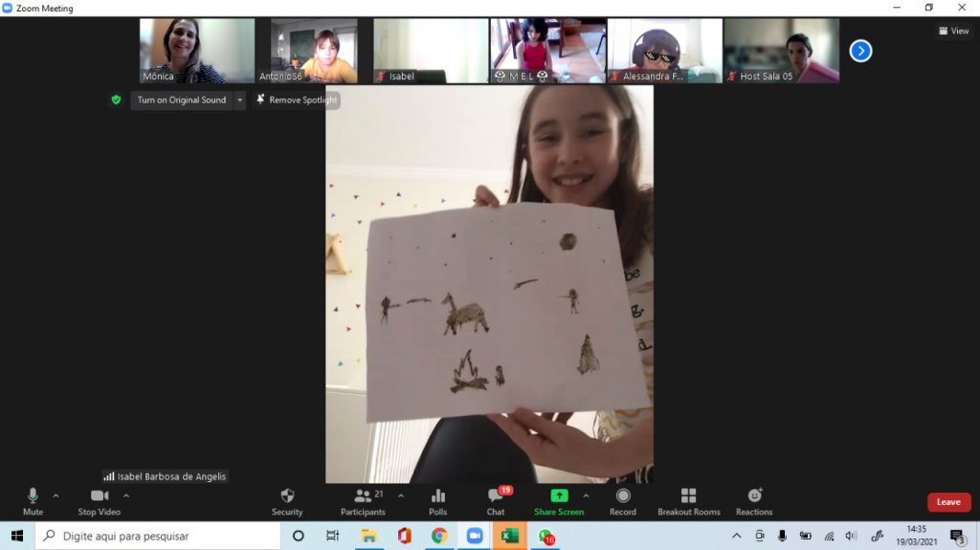Open the Participants panel
980x550 pixels.
(363, 502)
